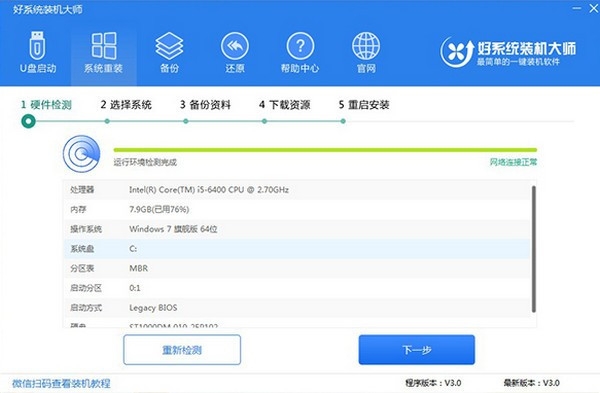The height and width of the screenshot is (393, 600).
Task: Select step 1 硬件检测
Action: tap(46, 105)
